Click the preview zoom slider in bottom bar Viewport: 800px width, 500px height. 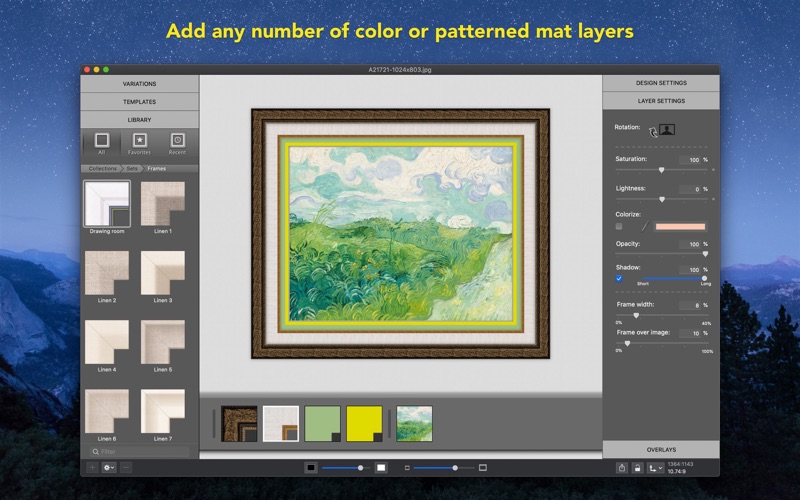(x=444, y=468)
